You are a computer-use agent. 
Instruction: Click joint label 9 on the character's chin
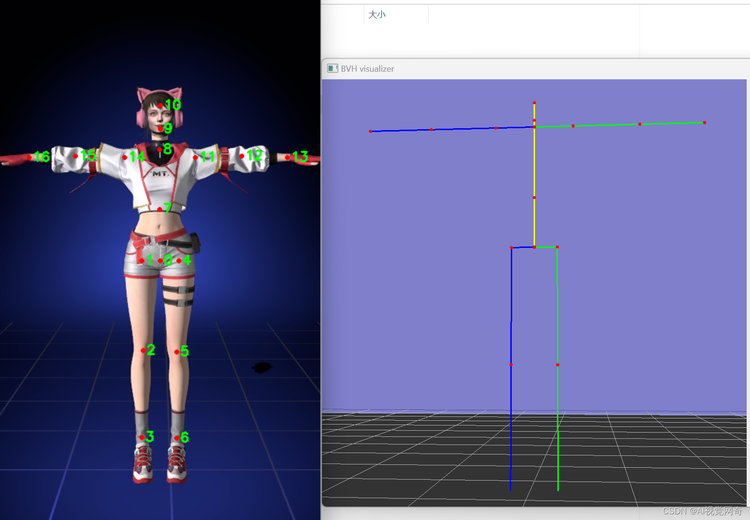click(168, 128)
